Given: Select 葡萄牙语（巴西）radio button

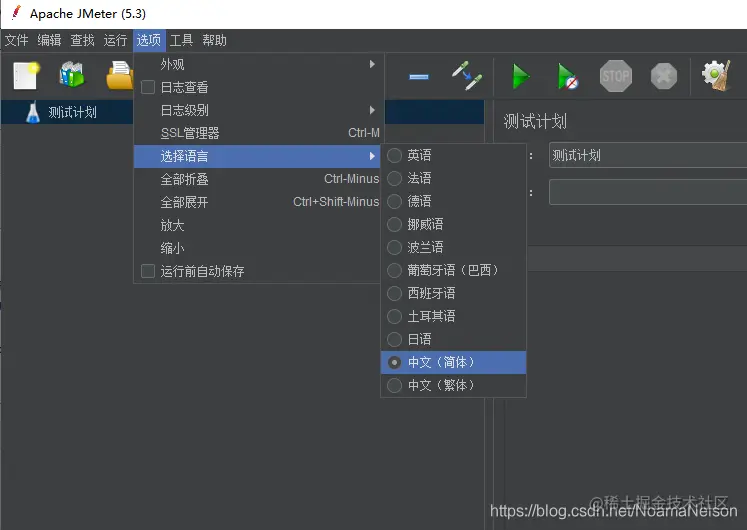Looking at the screenshot, I should [x=394, y=270].
